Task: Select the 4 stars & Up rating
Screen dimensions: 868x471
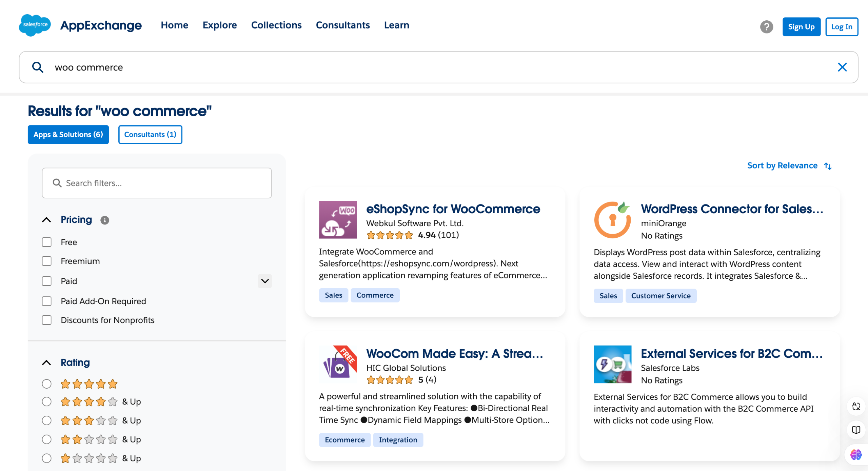Action: pos(46,402)
